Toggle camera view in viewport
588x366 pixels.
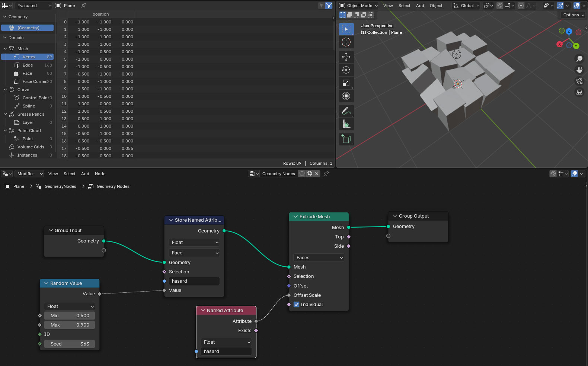(x=579, y=81)
